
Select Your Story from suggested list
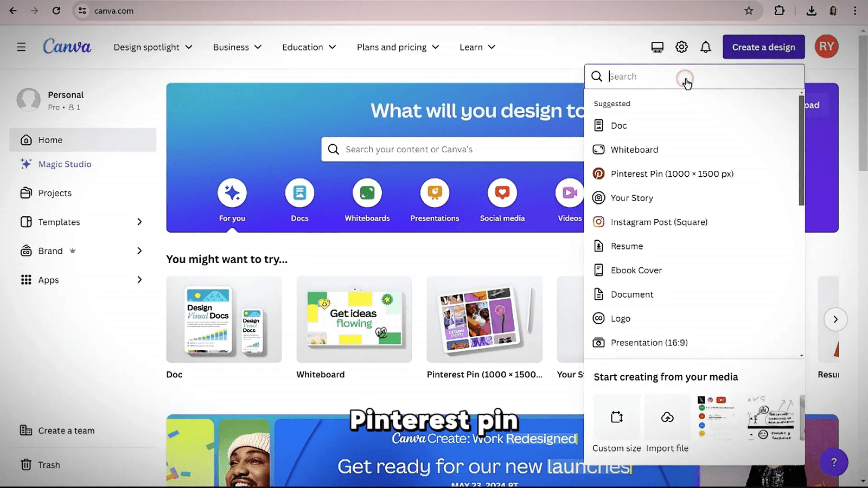[x=692, y=198]
